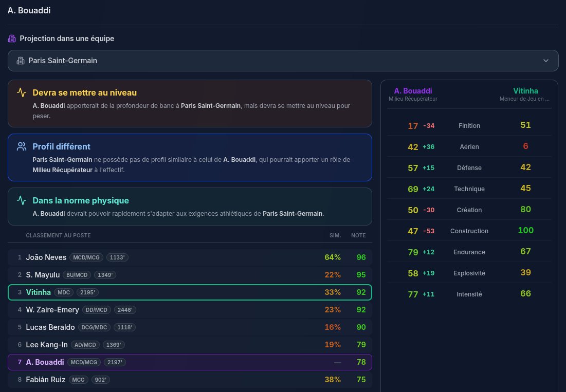566x392 pixels.
Task: Click the +36 Aérien difference value
Action: (428, 147)
